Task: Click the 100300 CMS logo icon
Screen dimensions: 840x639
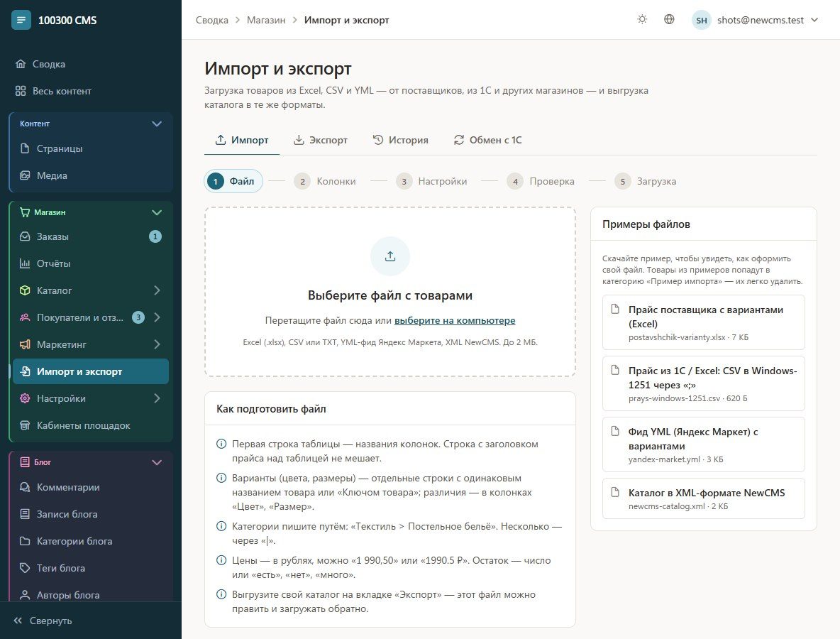Action: pos(21,20)
